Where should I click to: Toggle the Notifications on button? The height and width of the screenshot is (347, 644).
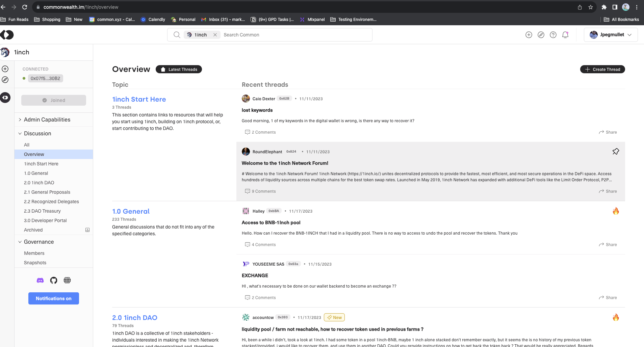(54, 298)
